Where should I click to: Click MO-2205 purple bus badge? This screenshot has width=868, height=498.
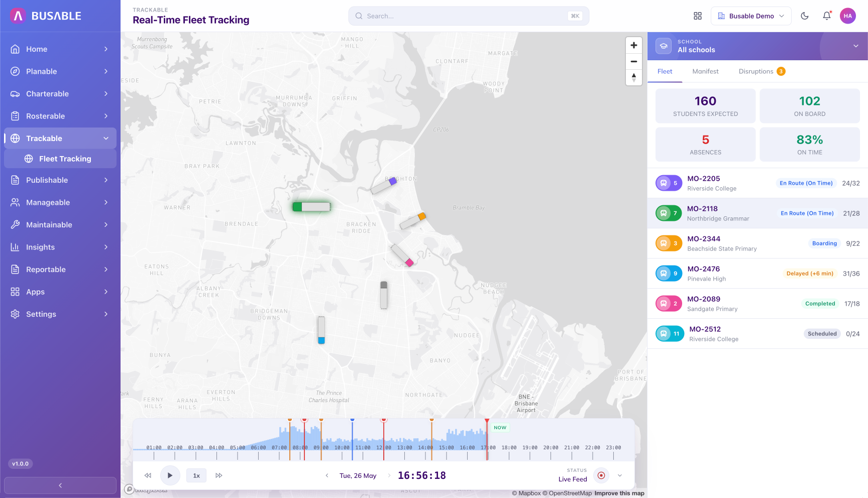click(669, 183)
